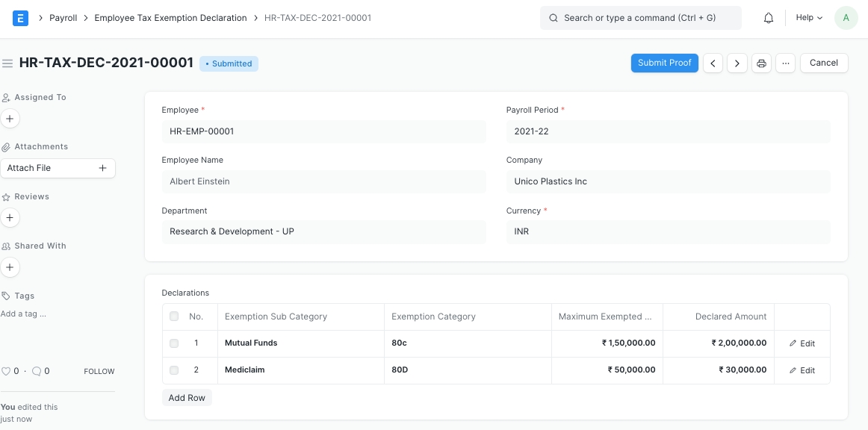Select the Mediclaim row checkbox

(174, 370)
